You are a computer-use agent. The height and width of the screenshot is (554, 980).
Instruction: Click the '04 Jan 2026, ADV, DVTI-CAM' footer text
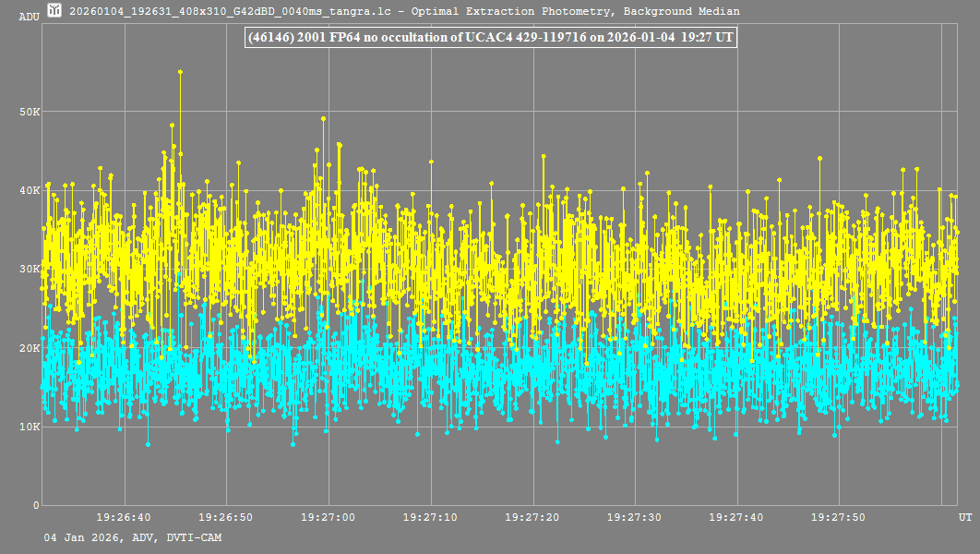coord(133,537)
